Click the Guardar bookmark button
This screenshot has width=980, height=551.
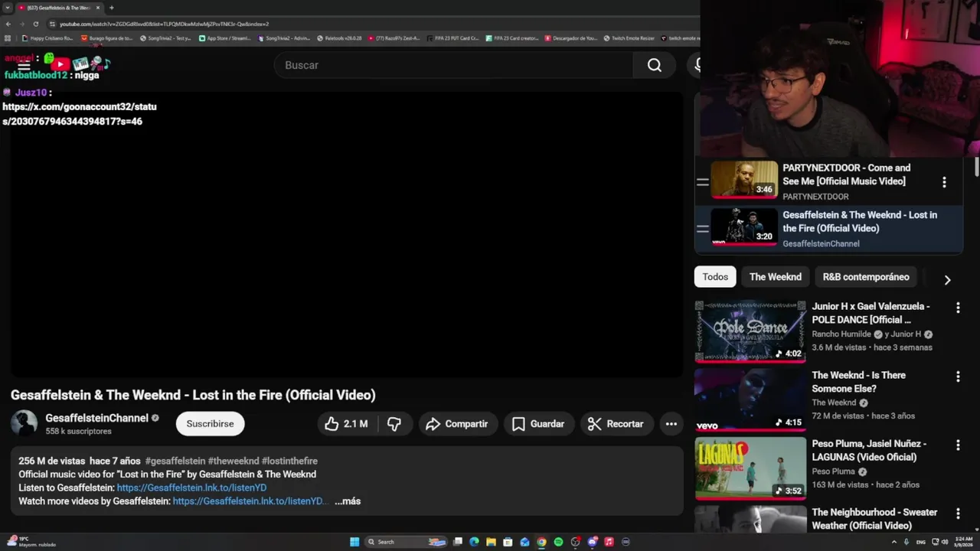[538, 424]
